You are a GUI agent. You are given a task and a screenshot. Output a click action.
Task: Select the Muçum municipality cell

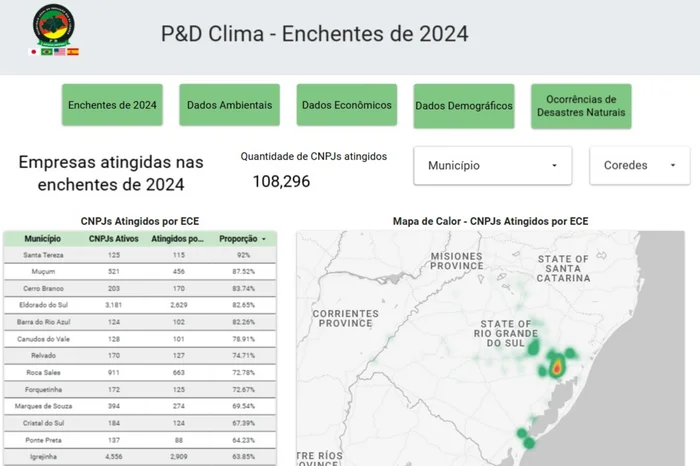(x=43, y=271)
